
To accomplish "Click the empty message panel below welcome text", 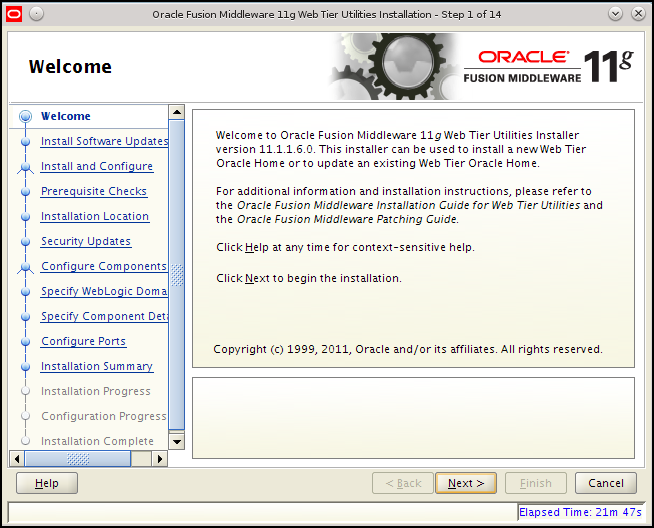I will (413, 418).
